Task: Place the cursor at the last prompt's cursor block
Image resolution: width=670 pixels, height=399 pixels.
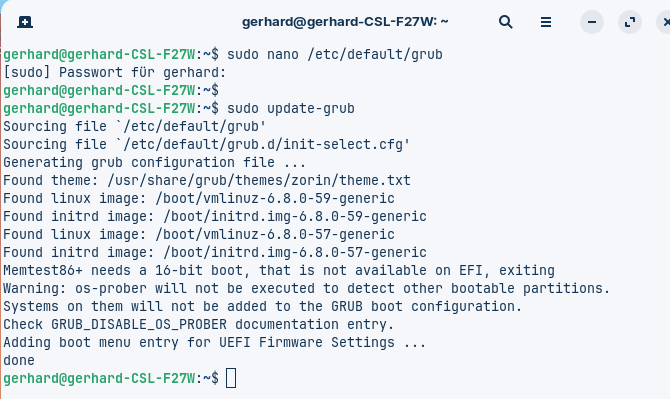Action: tap(231, 378)
